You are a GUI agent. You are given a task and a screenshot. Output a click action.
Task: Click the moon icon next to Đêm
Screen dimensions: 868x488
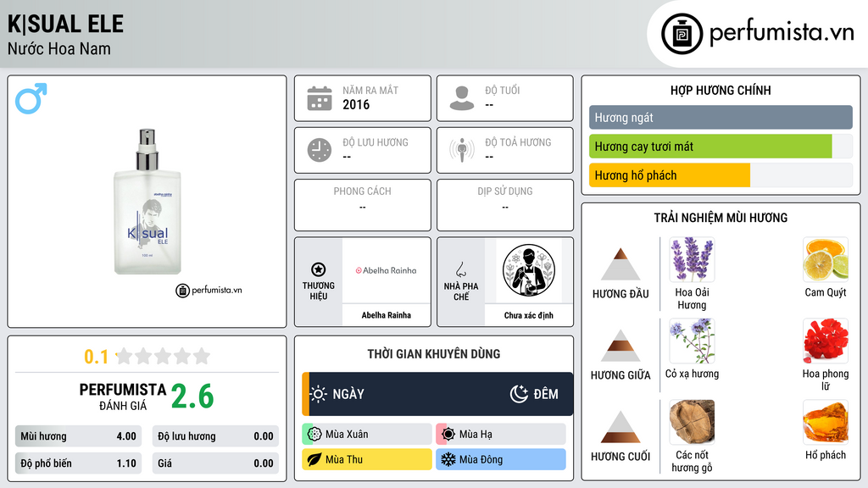click(x=519, y=394)
